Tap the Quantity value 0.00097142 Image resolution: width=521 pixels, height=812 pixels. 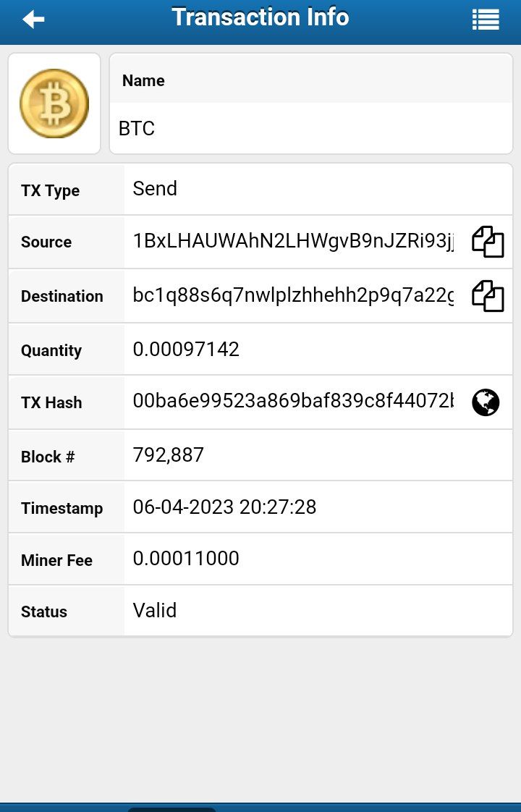tap(186, 350)
